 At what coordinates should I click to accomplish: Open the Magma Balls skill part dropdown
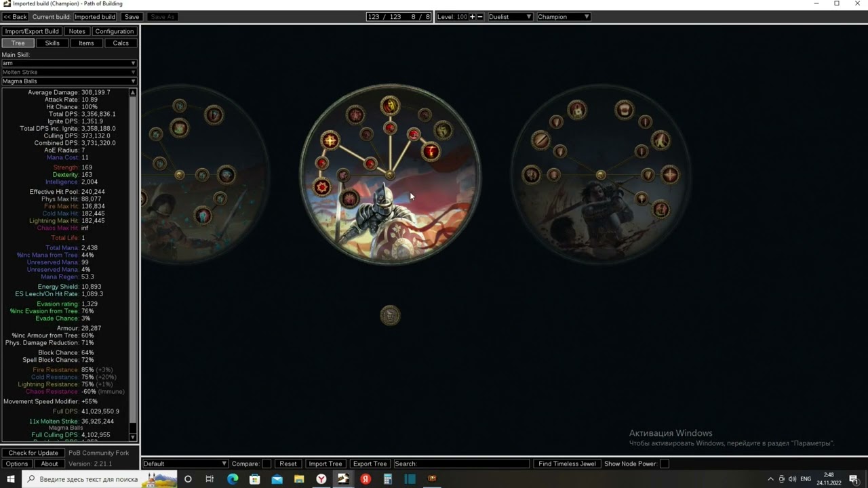(68, 81)
